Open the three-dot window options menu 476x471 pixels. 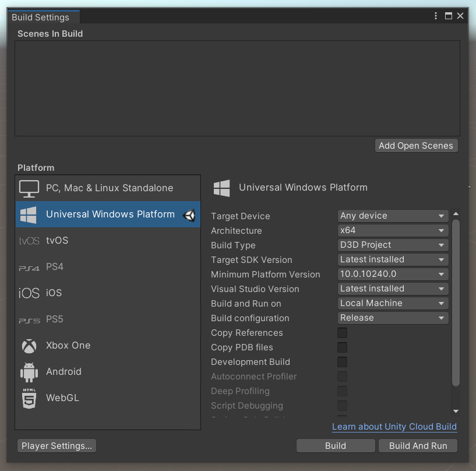(436, 16)
